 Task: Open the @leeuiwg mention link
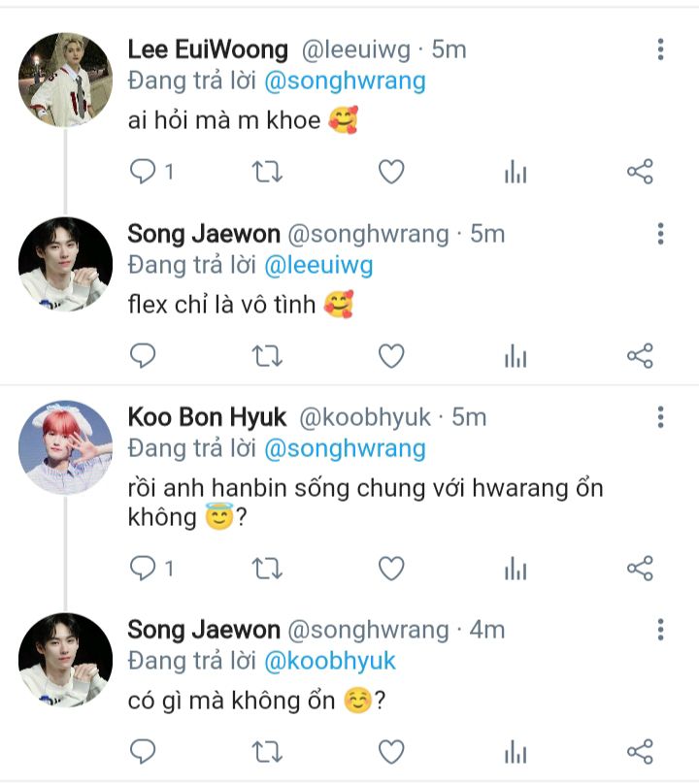[318, 265]
